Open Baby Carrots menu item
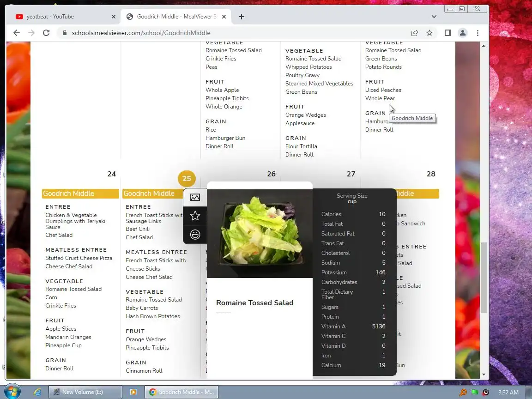This screenshot has width=532, height=399. 141,308
